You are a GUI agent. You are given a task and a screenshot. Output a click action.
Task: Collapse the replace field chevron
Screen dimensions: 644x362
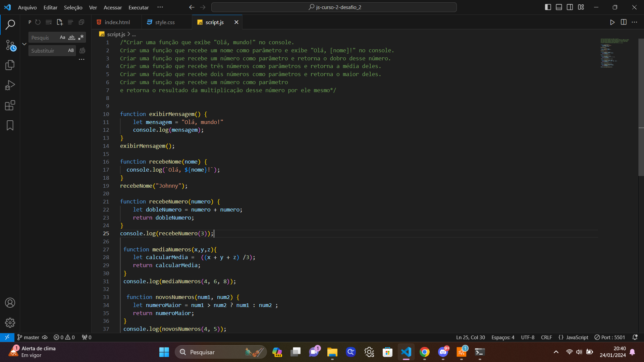pyautogui.click(x=24, y=44)
